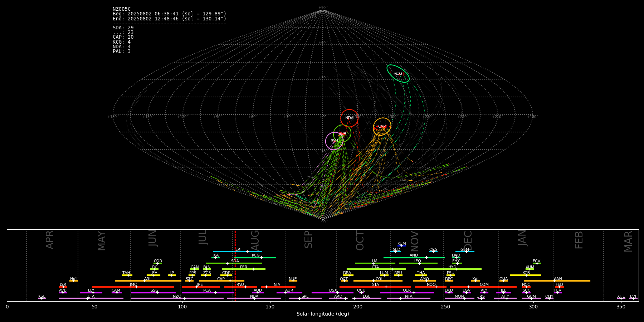Click the STA shower bar in the timeline
The width and height of the screenshot is (644, 322).
(x=375, y=287)
